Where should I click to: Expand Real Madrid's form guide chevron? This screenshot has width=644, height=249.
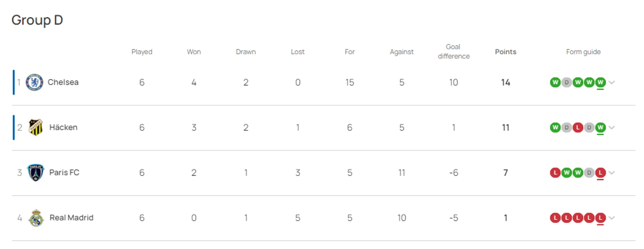[x=612, y=218]
